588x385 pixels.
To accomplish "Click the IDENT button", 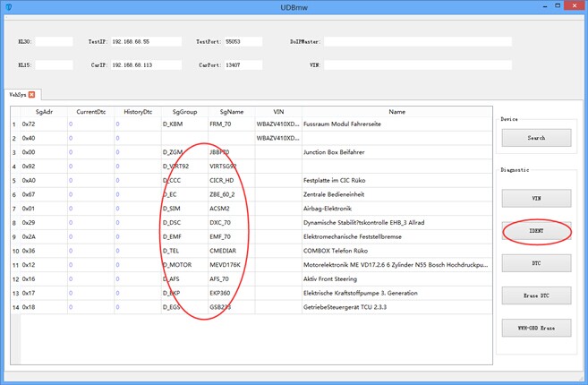I will pyautogui.click(x=536, y=231).
